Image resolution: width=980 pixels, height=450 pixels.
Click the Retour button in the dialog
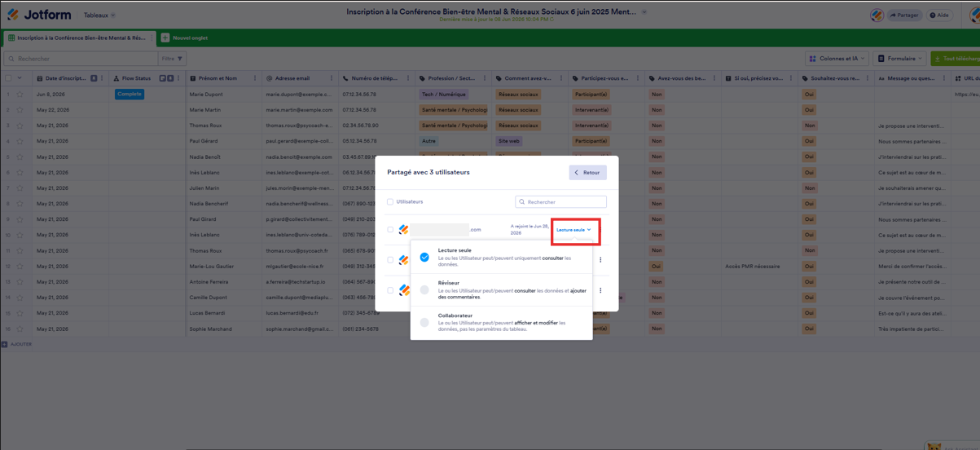click(x=587, y=173)
